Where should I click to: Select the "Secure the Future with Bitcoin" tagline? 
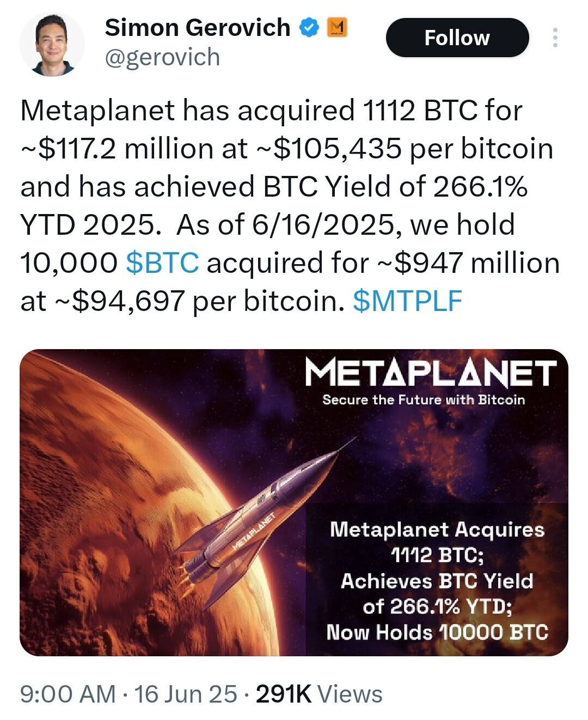[424, 400]
